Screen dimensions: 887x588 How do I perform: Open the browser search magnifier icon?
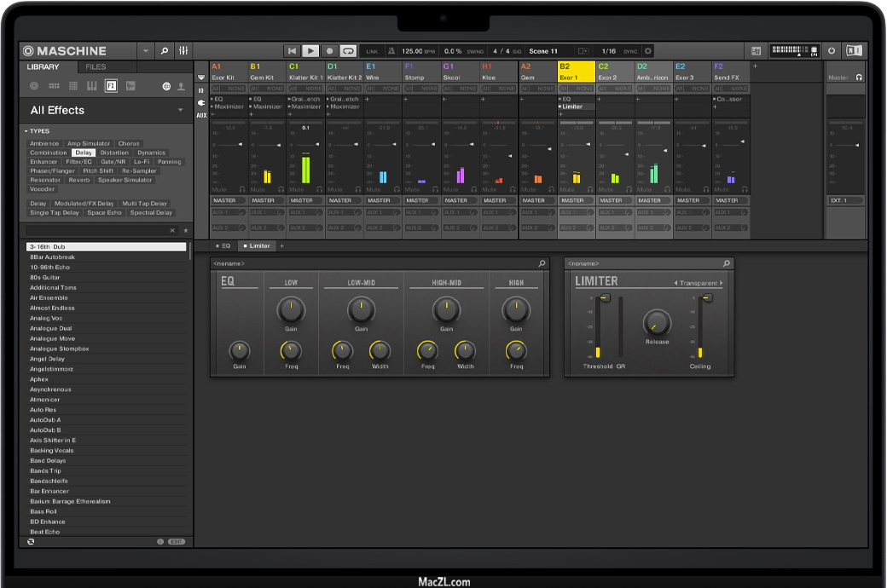tap(164, 51)
